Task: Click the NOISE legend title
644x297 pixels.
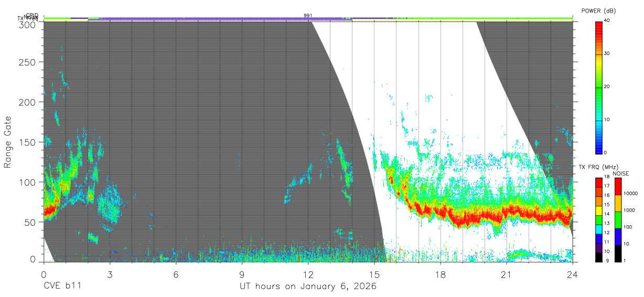Action: click(x=621, y=173)
